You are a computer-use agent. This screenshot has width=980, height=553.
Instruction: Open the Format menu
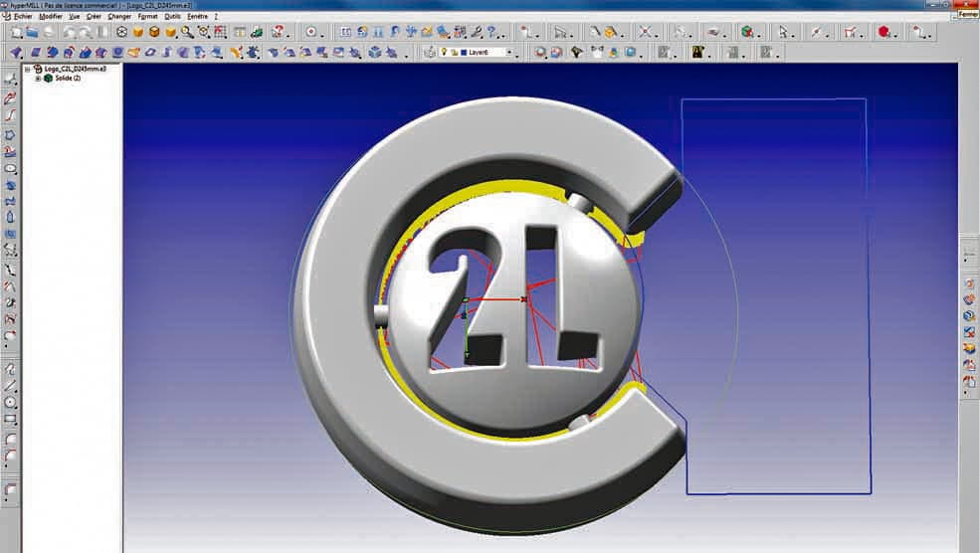(146, 17)
